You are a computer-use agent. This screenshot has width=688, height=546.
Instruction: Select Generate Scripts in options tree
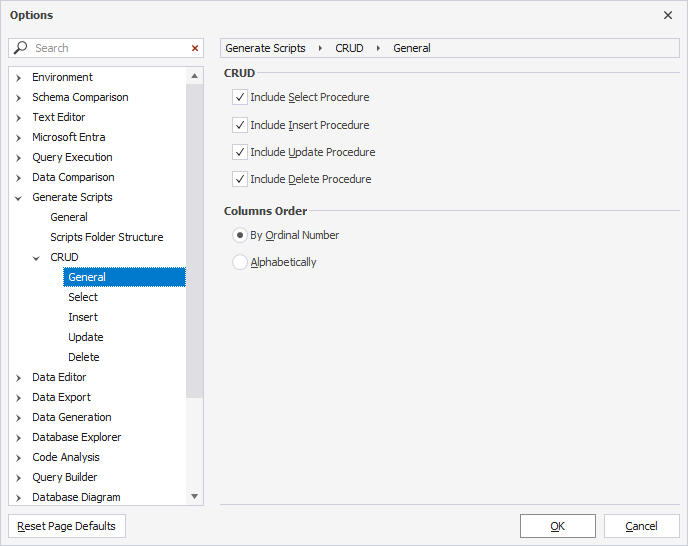coord(72,197)
